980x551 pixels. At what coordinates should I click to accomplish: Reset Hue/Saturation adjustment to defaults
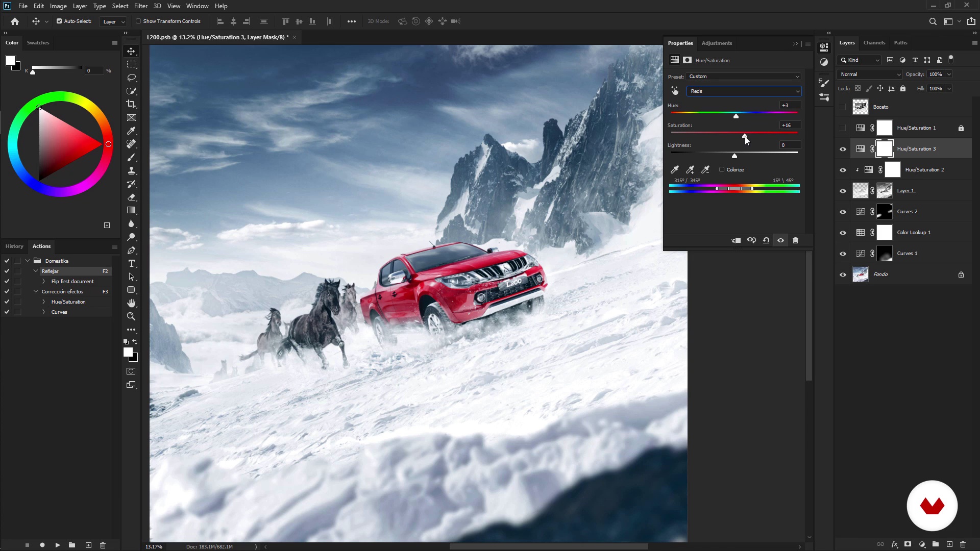[766, 240]
